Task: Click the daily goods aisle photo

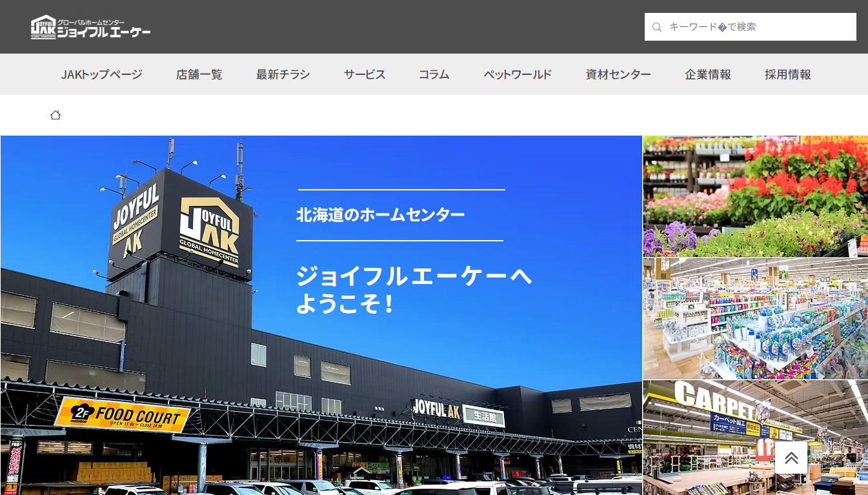Action: pos(755,319)
